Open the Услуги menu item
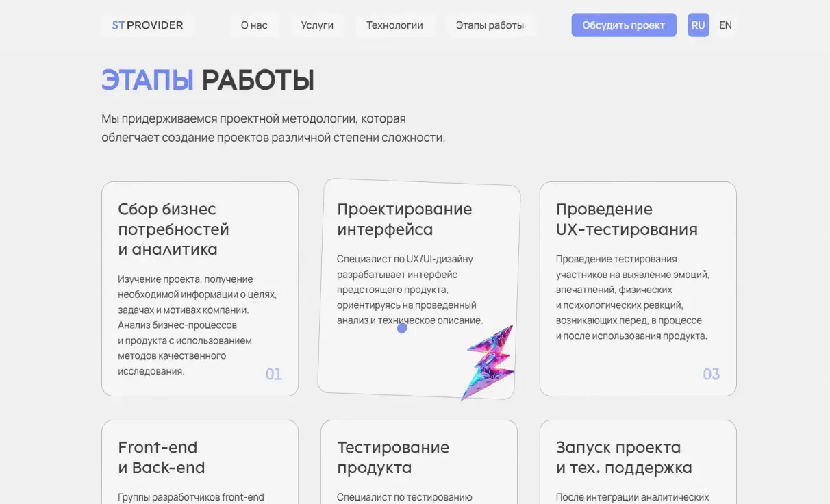 317,25
